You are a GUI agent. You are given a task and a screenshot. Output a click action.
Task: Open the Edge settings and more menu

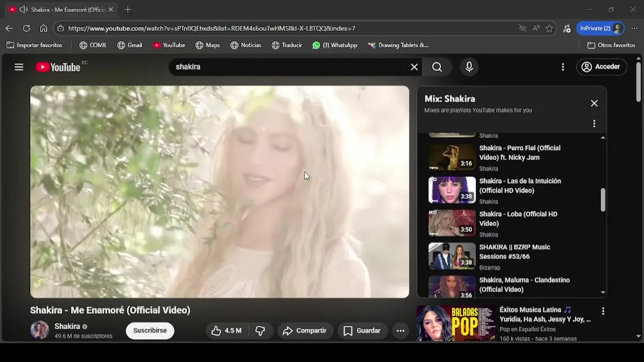[634, 28]
